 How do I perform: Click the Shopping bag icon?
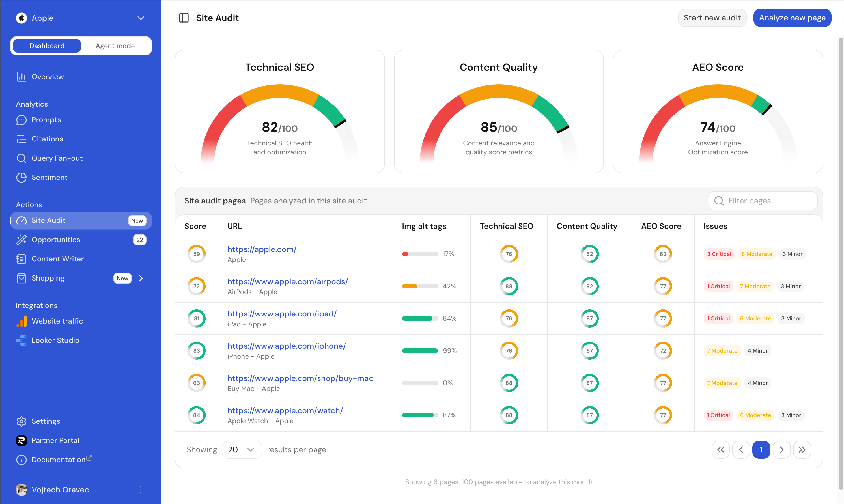tap(21, 278)
